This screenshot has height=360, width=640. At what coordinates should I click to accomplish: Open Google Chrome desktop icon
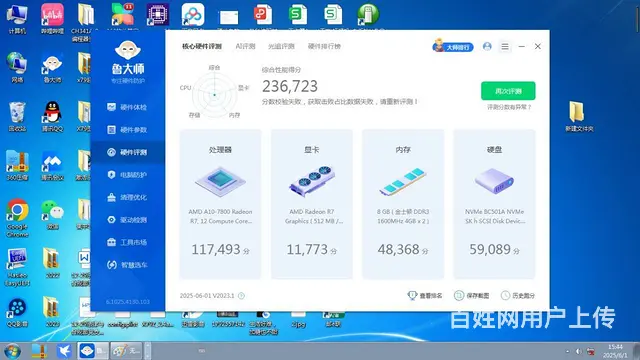(17, 218)
